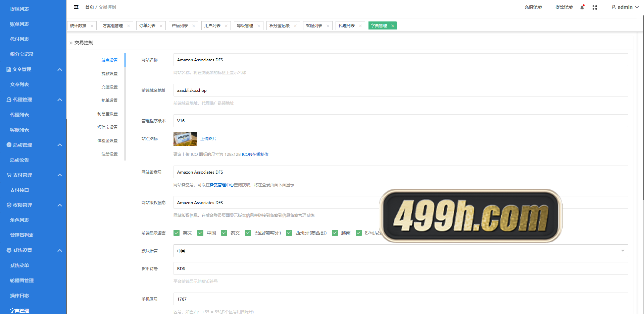The height and width of the screenshot is (314, 644).
Task: Select the 抢单设置 settings tab
Action: (x=109, y=100)
